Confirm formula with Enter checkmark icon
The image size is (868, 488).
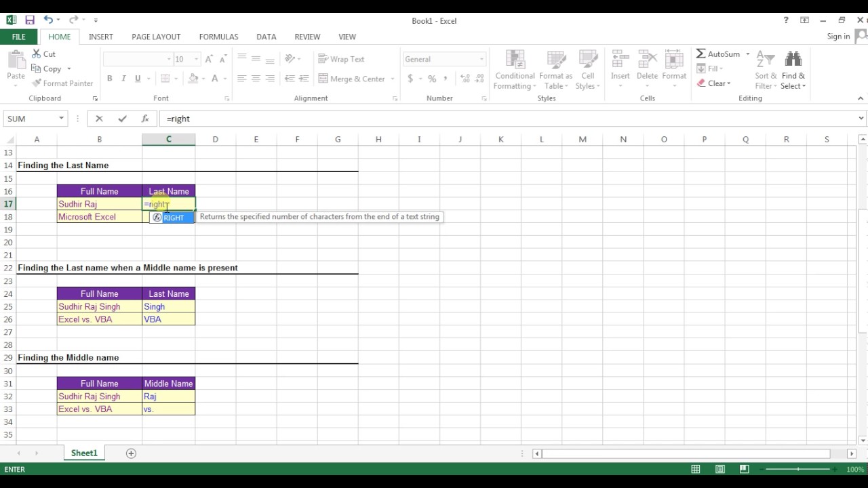tap(122, 119)
